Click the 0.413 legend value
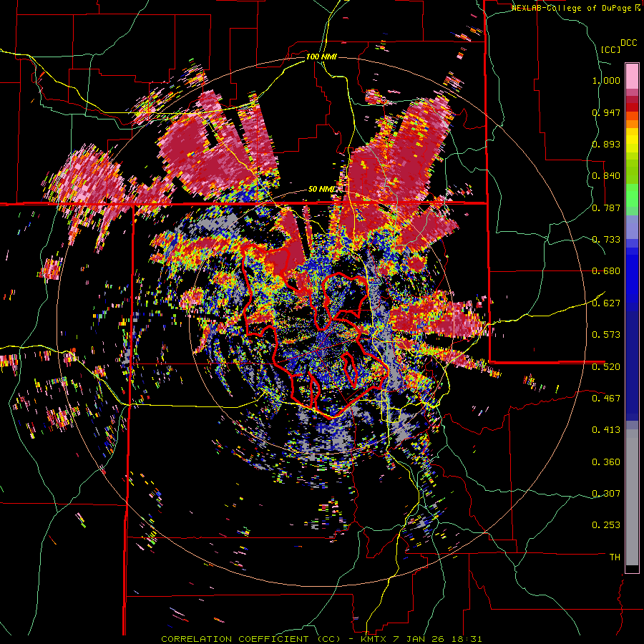The image size is (644, 644). (x=606, y=430)
